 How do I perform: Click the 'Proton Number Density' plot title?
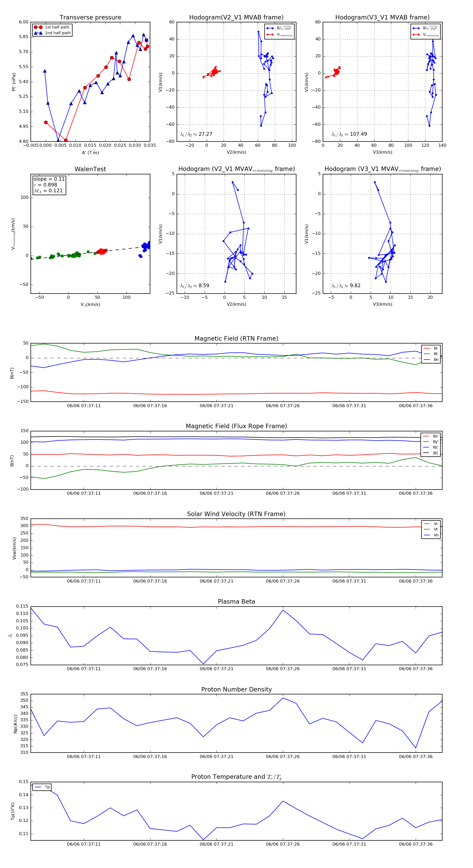236,689
